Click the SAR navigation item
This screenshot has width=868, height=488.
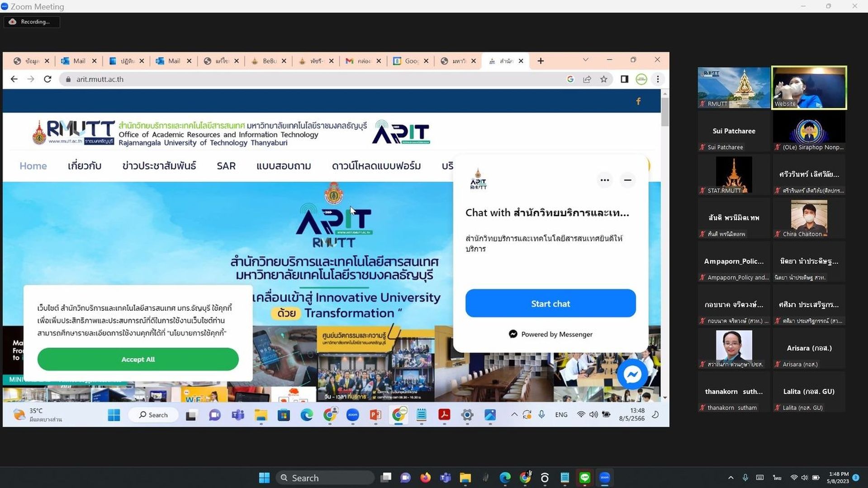coord(226,166)
